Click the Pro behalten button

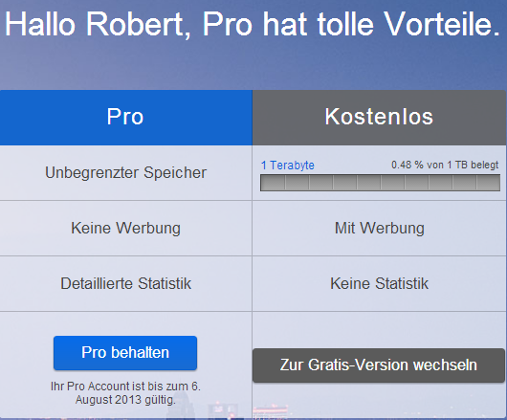125,353
